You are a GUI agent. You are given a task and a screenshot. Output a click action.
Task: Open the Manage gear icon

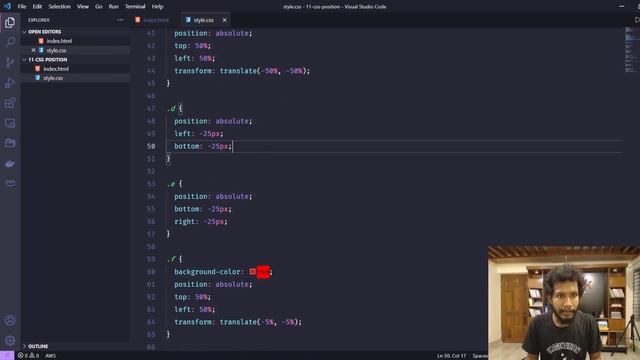coord(10,340)
